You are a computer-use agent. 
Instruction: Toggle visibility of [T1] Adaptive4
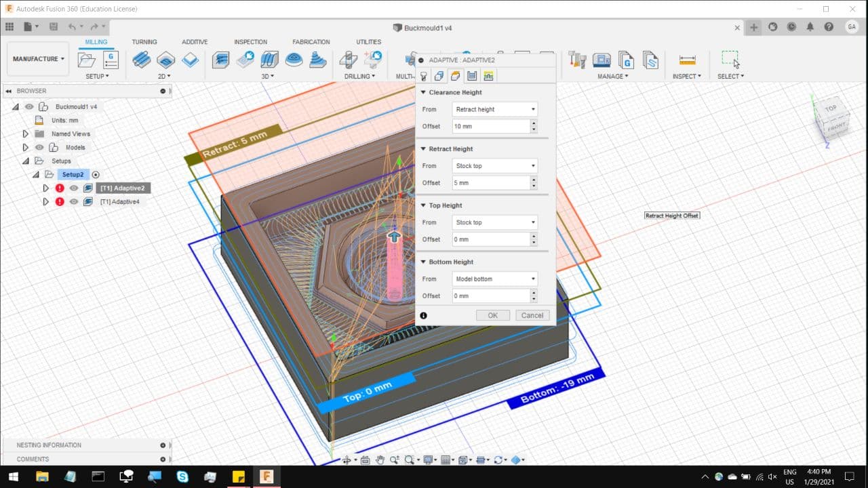tap(74, 201)
